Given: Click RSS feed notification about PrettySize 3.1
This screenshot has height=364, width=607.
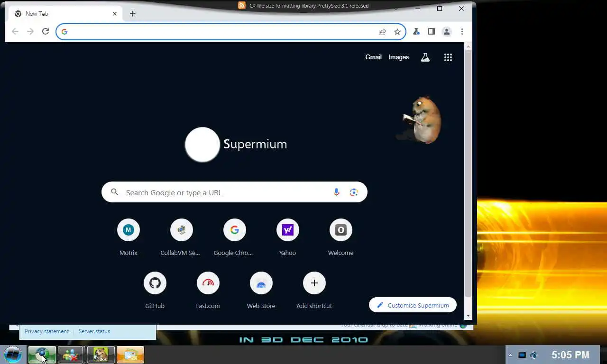Looking at the screenshot, I should click(x=303, y=6).
